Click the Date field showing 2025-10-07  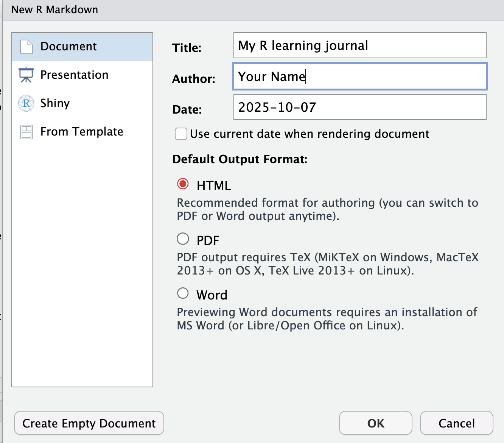359,107
